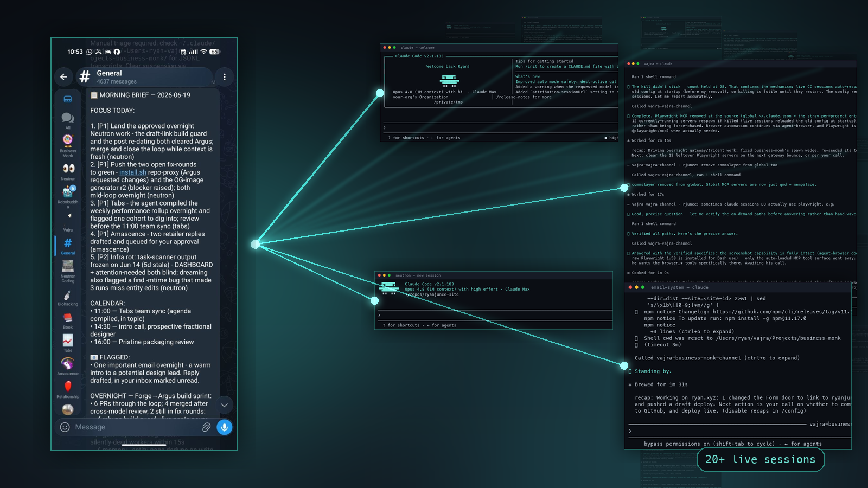Select the General hashtag topic in sidebar
868x488 pixels.
68,246
